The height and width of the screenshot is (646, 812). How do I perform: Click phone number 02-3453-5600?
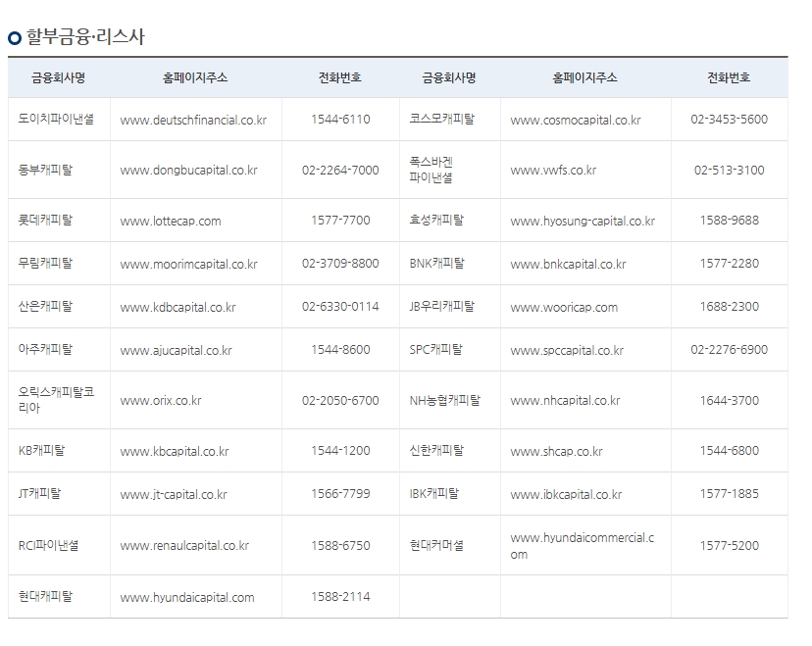click(730, 119)
